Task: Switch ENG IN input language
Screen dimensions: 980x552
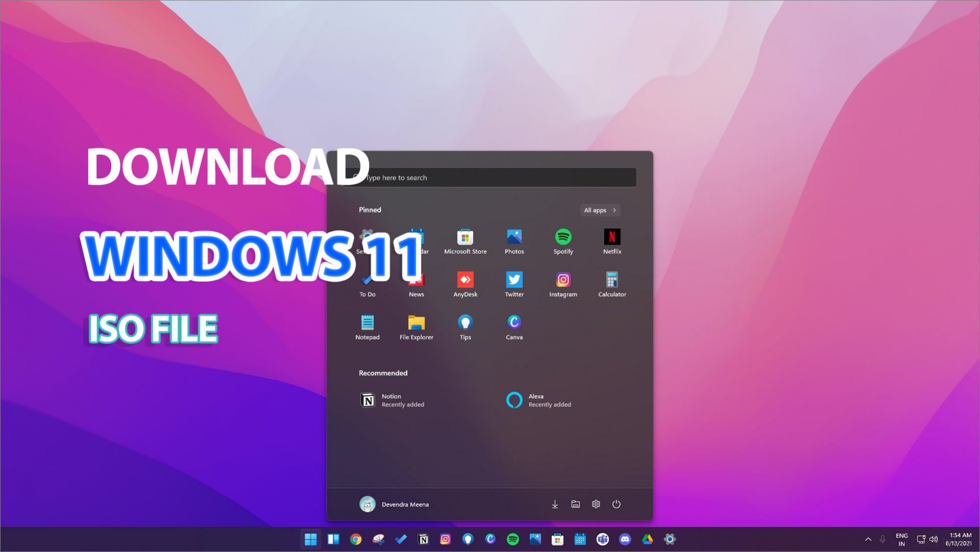Action: [901, 539]
